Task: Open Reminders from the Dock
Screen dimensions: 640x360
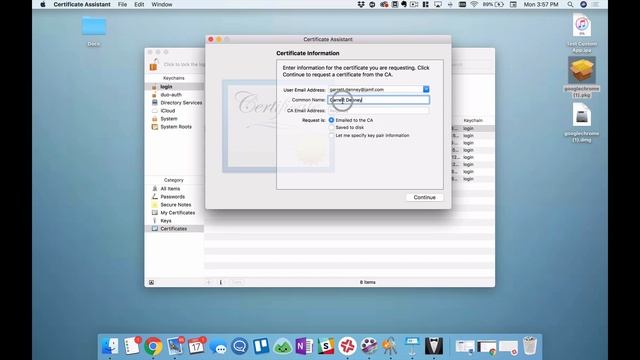Action: [131, 346]
